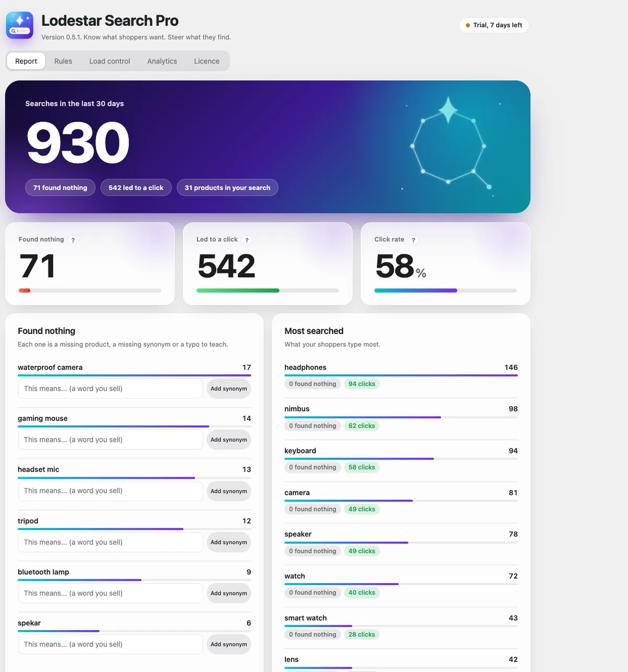Focus the synonym field for headset mic
This screenshot has width=628, height=672.
110,491
